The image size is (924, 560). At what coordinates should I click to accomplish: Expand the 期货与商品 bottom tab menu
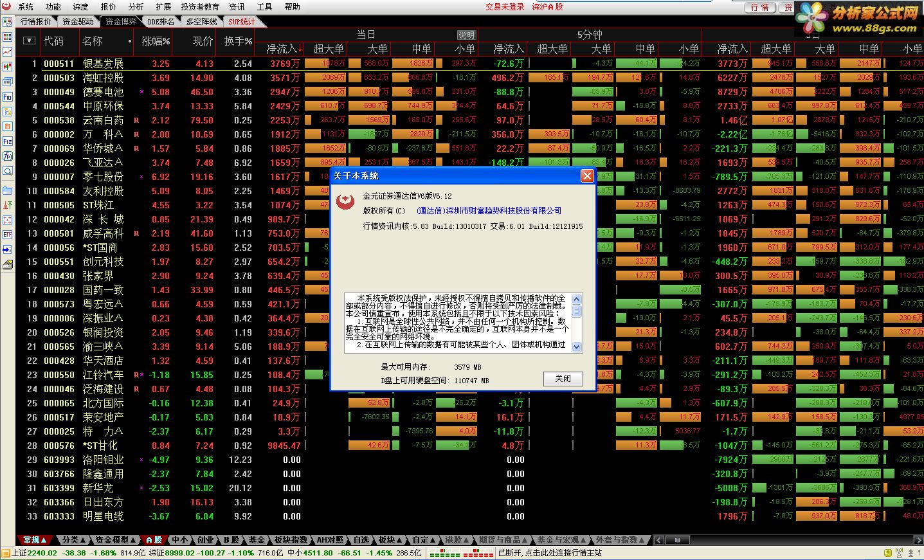(503, 540)
